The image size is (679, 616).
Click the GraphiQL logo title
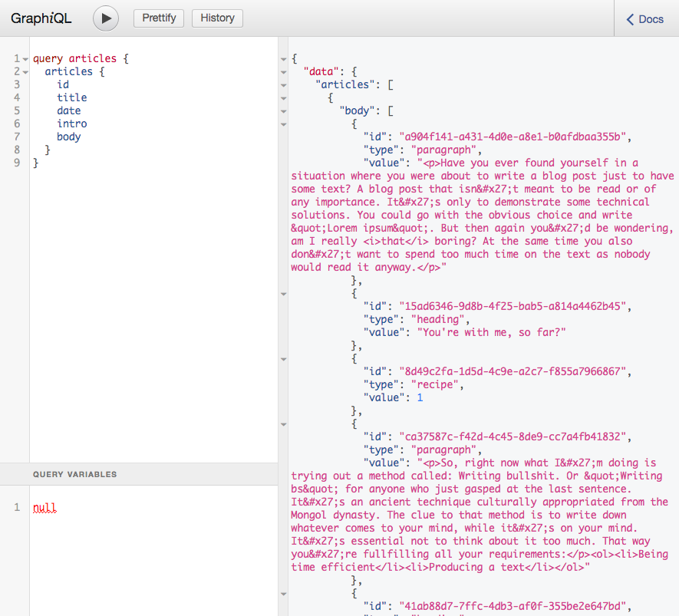click(x=41, y=18)
